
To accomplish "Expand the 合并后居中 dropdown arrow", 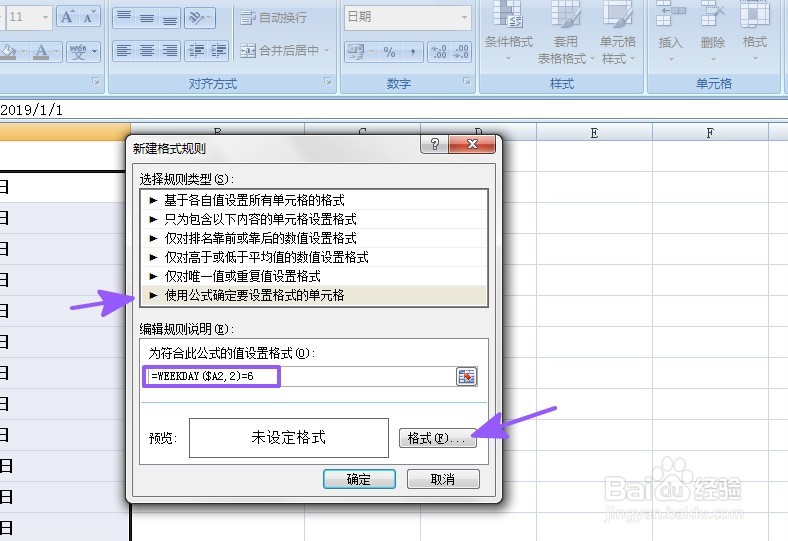I will [x=326, y=51].
